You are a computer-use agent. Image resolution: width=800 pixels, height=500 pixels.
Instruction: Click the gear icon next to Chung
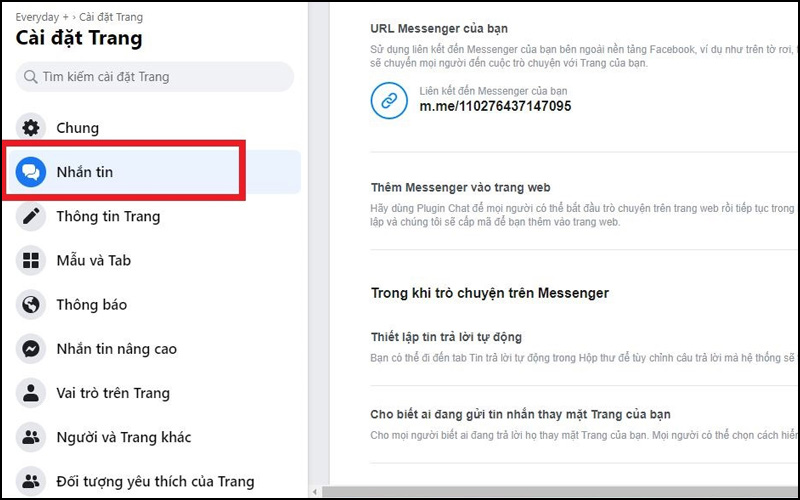pyautogui.click(x=31, y=128)
